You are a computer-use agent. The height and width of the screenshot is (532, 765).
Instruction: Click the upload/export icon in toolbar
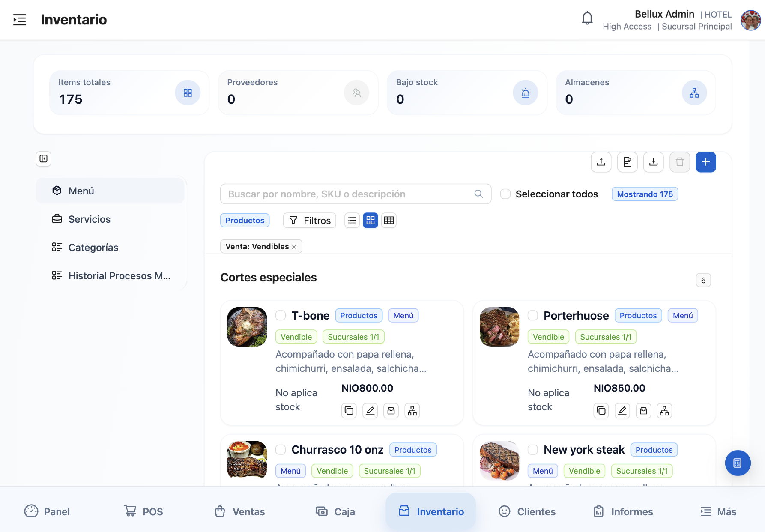[601, 162]
